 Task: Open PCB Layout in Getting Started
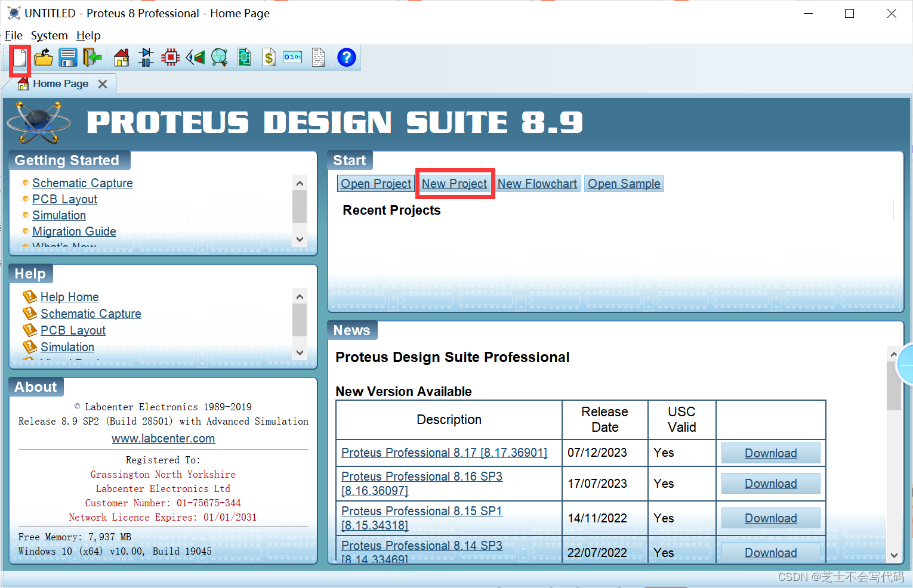(x=64, y=199)
